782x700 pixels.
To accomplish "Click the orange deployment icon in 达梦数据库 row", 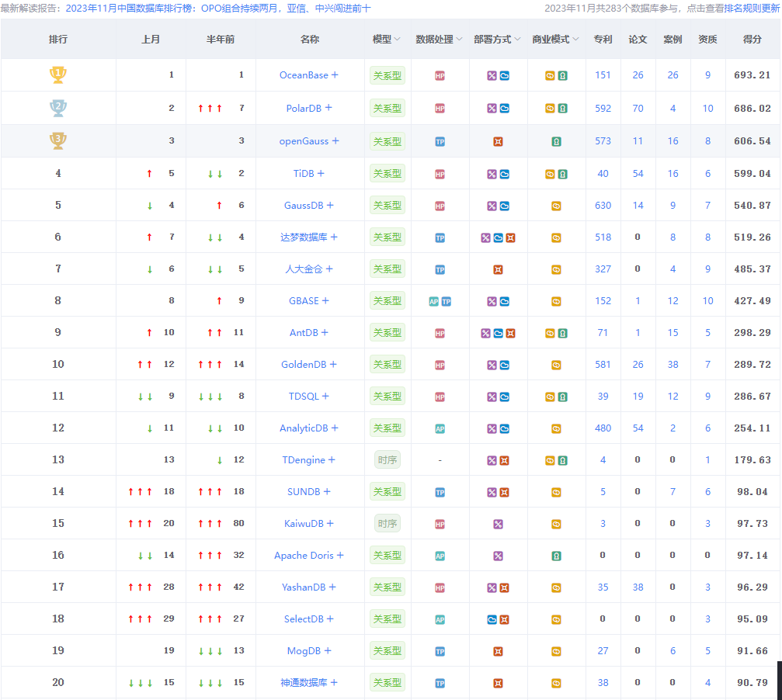I will [510, 237].
